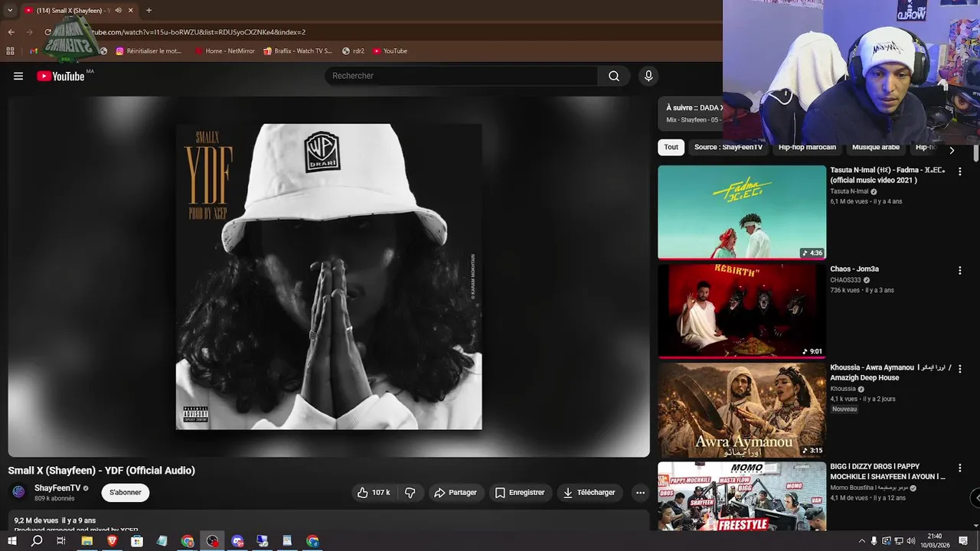Viewport: 980px width, 551px height.
Task: Click the Rechercher search field
Action: [462, 76]
